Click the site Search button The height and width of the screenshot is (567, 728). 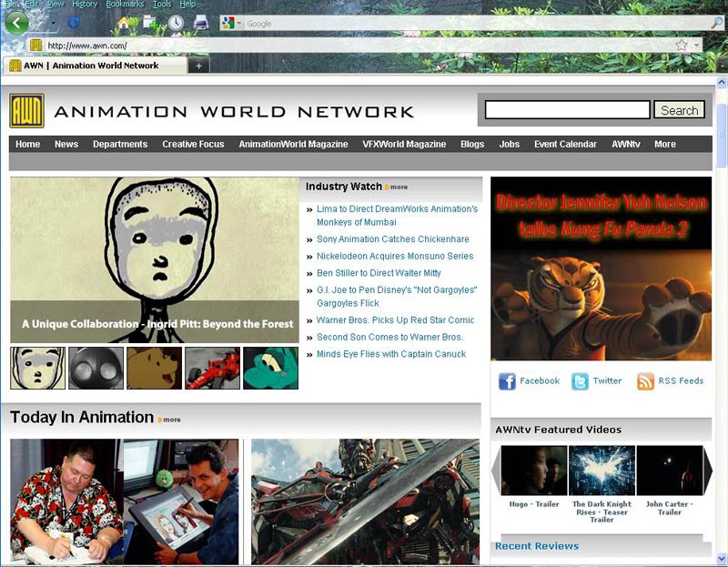click(679, 110)
